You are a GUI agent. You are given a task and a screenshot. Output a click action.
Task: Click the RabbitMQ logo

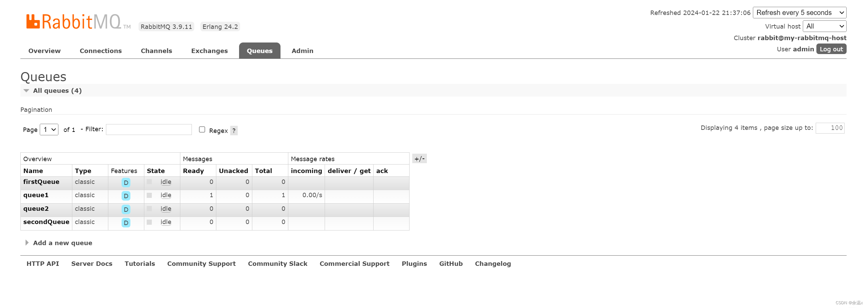tap(78, 22)
